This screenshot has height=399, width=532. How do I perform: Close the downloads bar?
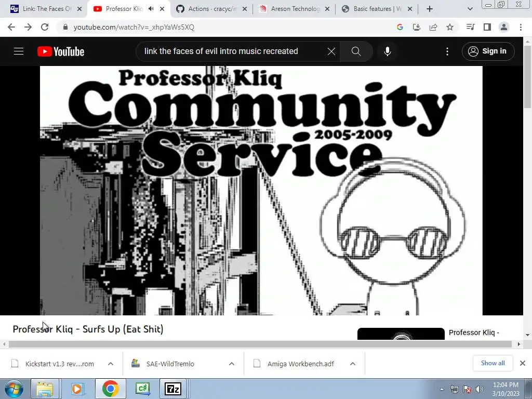pyautogui.click(x=523, y=363)
